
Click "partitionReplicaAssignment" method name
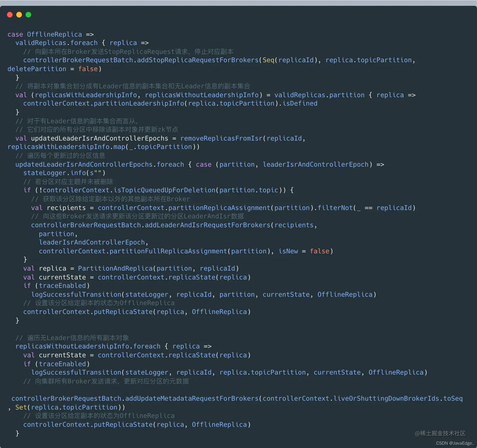[219, 208]
